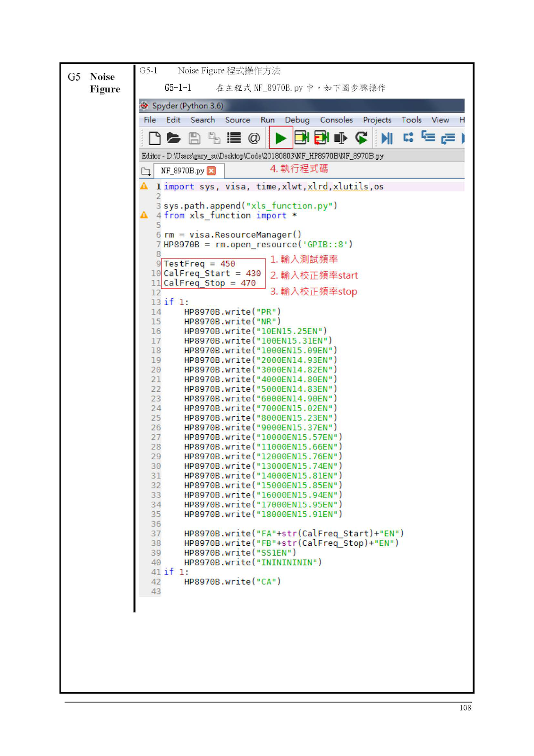The image size is (534, 756).
Task: Run the file with the green play button
Action: (x=280, y=138)
